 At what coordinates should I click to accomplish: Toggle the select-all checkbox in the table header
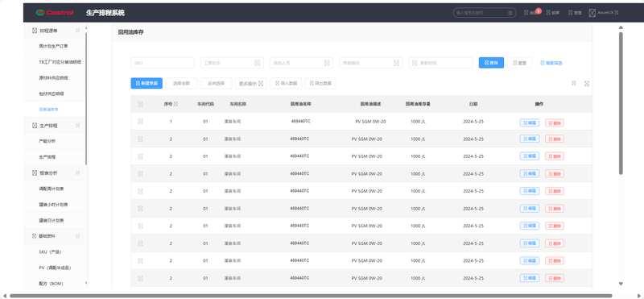pyautogui.click(x=140, y=105)
